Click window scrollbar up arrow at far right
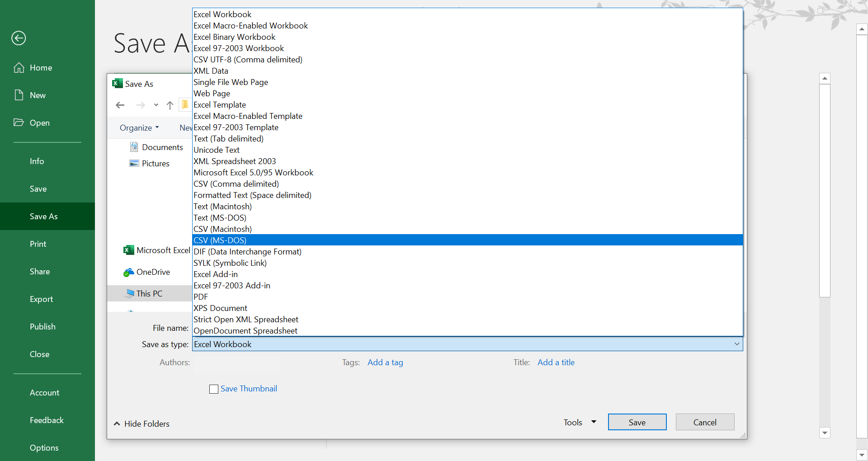 862,29
